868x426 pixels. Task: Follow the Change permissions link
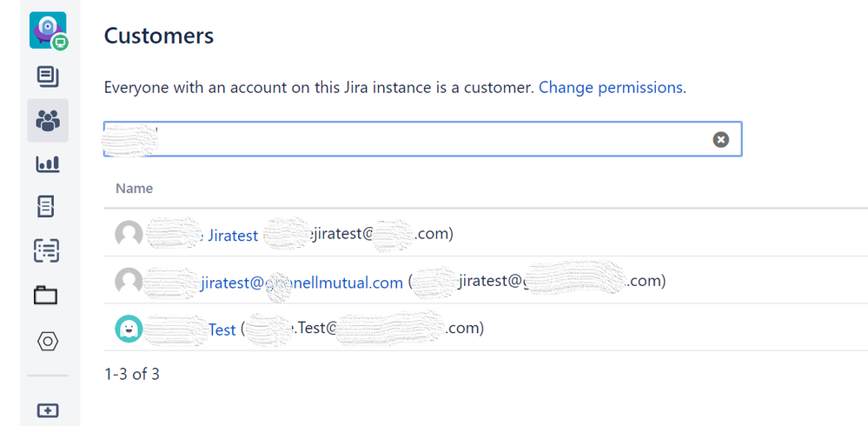coord(611,88)
